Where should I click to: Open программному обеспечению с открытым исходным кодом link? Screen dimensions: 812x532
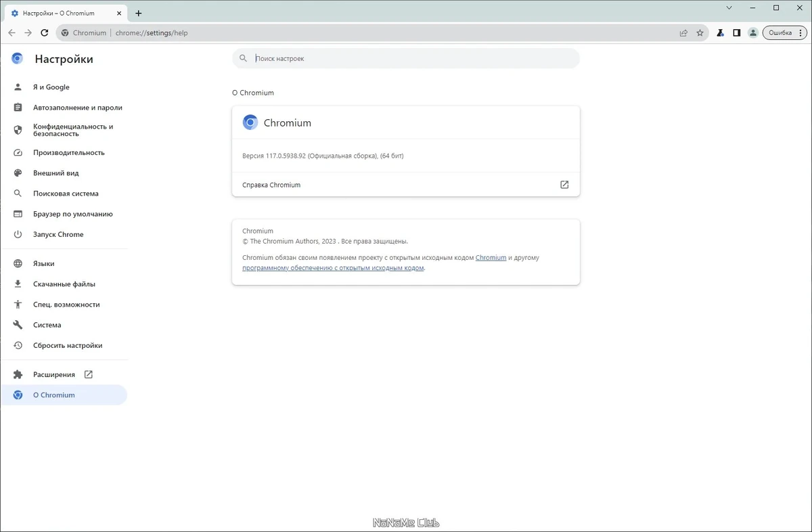333,268
